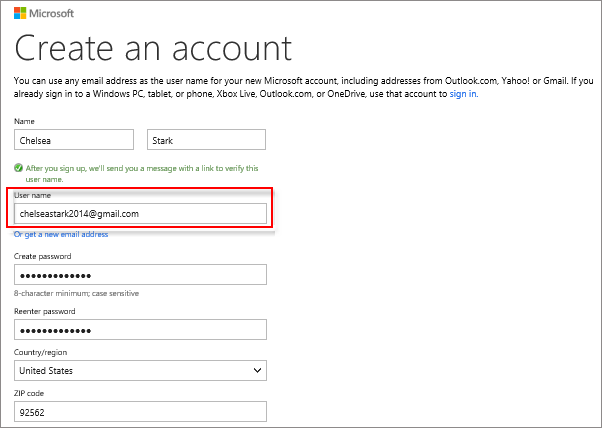Open the Country/region dropdown showing United States
The image size is (602, 428).
(x=141, y=370)
